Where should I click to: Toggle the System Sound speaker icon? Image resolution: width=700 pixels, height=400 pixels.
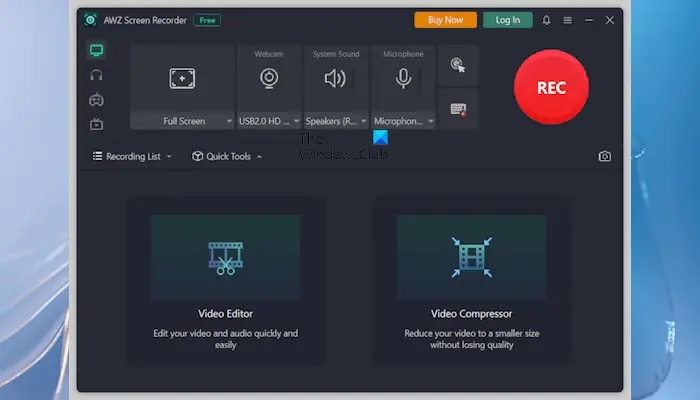335,79
